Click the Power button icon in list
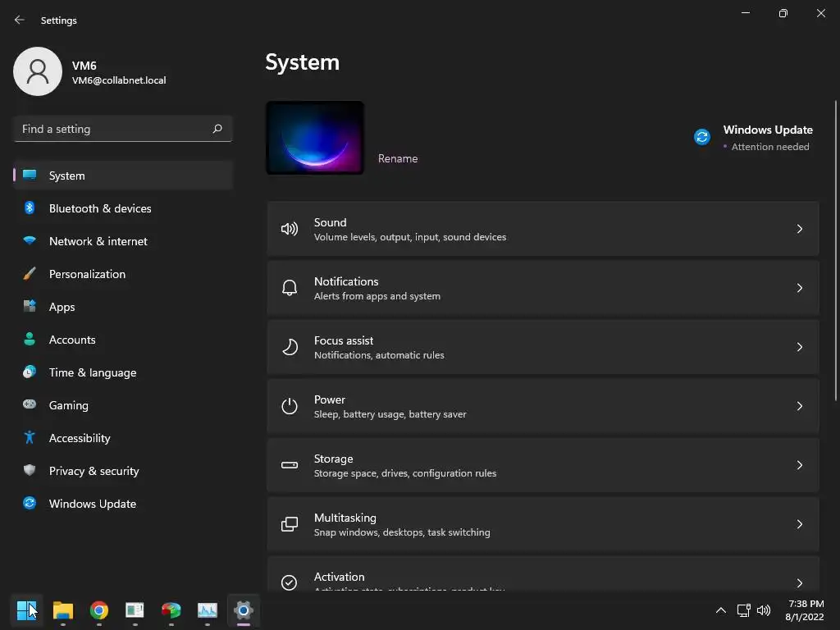The width and height of the screenshot is (840, 630). point(290,406)
